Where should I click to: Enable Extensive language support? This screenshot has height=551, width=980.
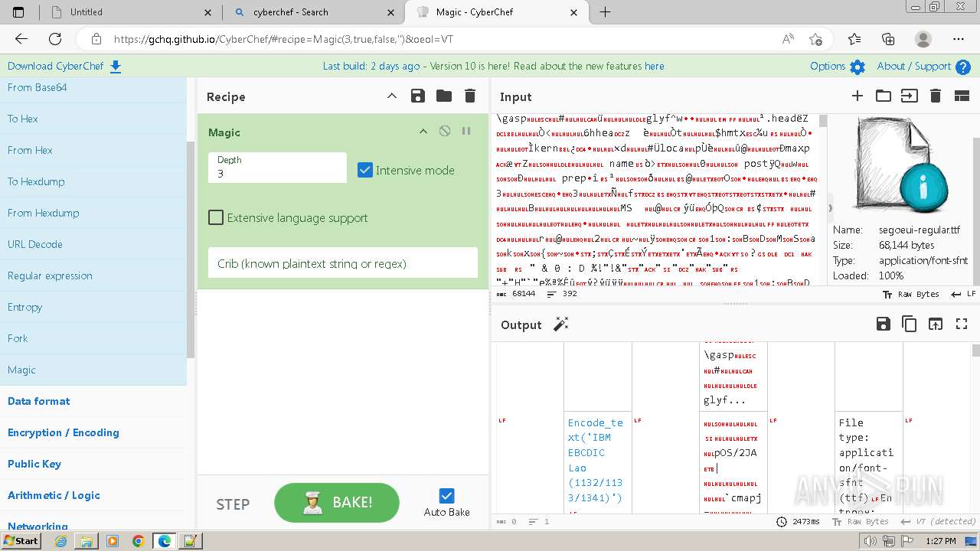pyautogui.click(x=216, y=217)
